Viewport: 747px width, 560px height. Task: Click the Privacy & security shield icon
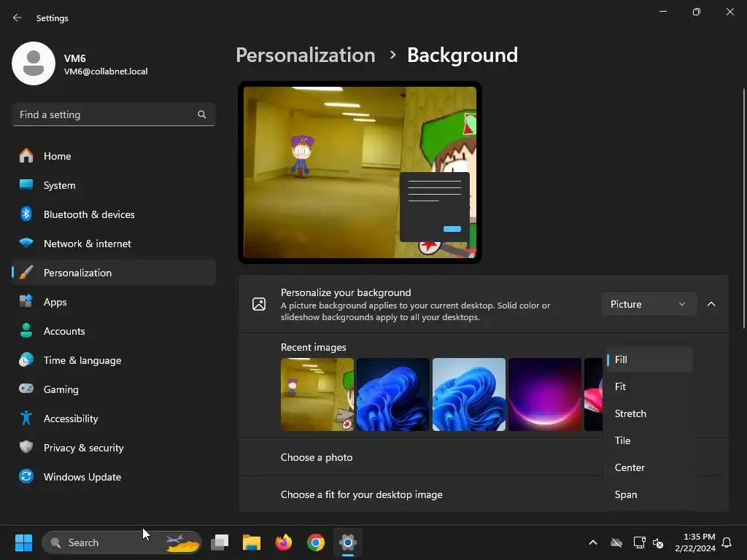tap(26, 447)
